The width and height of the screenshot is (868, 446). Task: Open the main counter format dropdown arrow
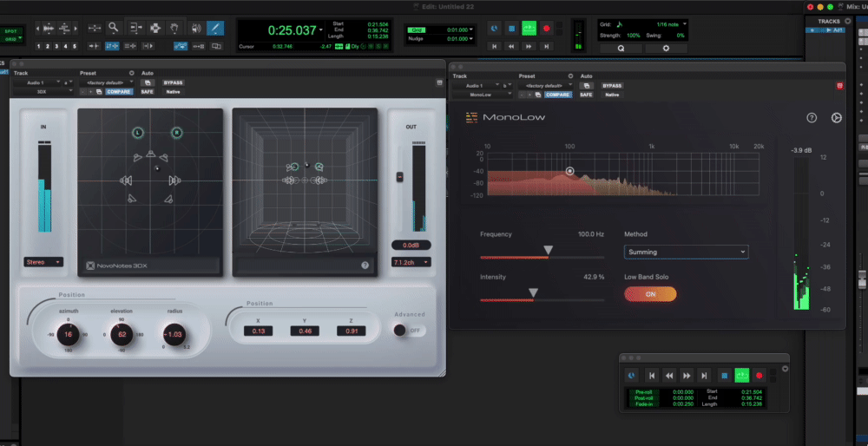321,30
